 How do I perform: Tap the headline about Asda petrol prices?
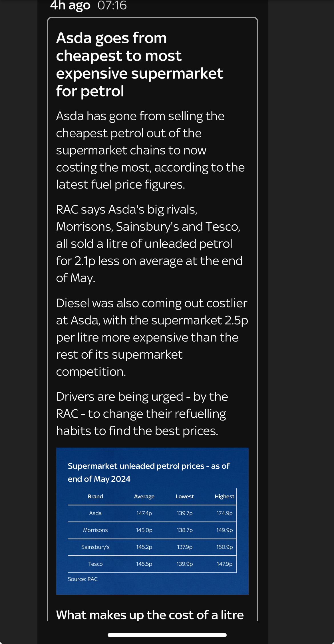point(139,64)
